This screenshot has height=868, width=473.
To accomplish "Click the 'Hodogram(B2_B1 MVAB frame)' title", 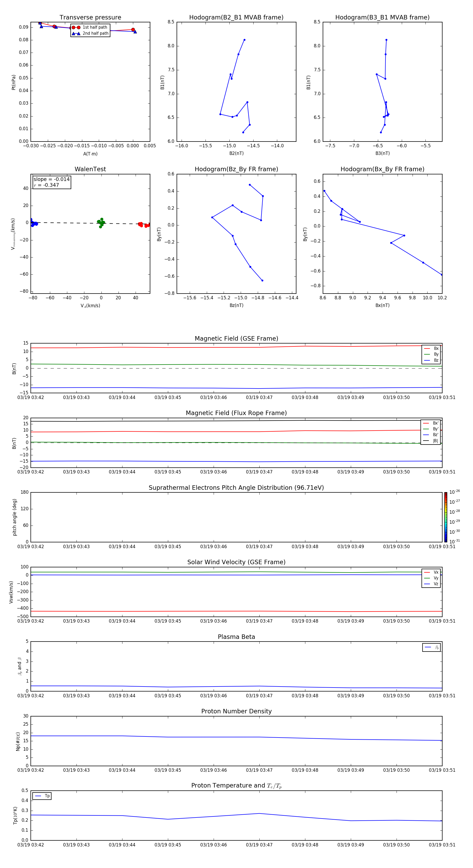I will (236, 18).
